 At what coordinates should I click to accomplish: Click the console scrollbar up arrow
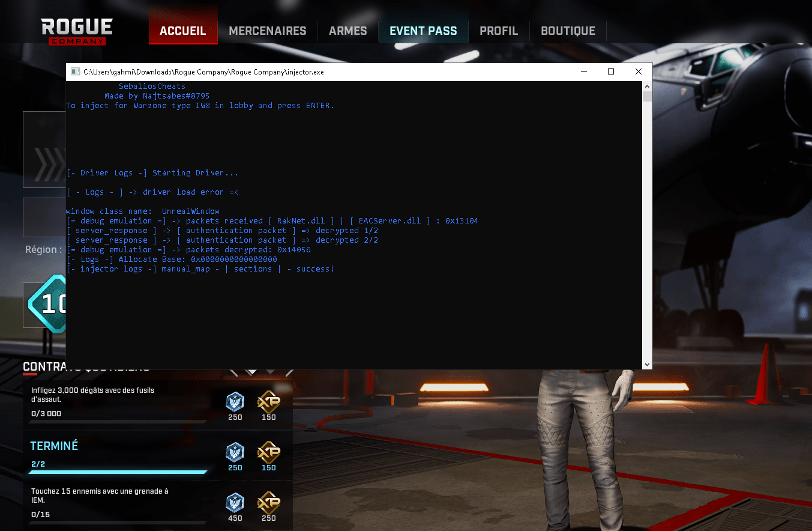coord(647,86)
